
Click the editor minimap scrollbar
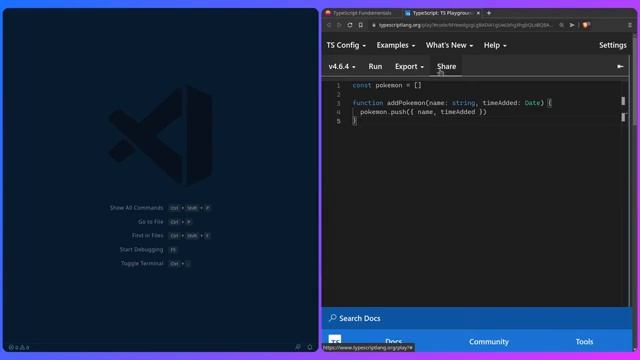pyautogui.click(x=623, y=109)
